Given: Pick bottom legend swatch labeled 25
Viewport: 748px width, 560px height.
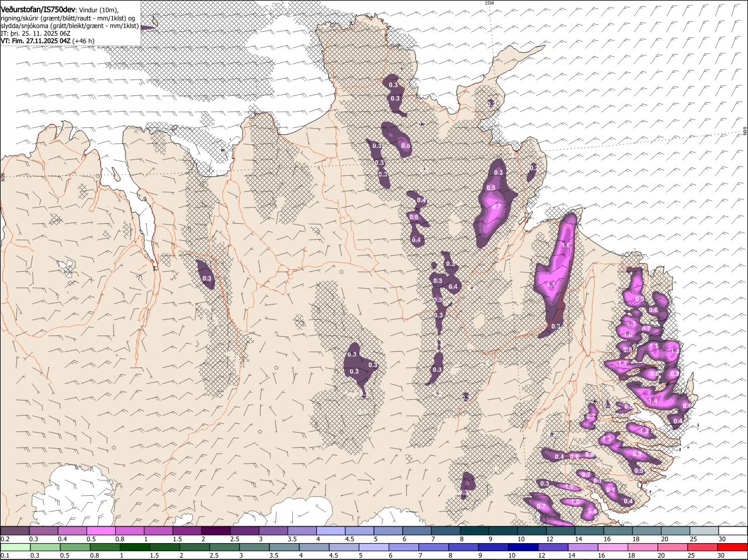Looking at the screenshot, I should coord(702,547).
